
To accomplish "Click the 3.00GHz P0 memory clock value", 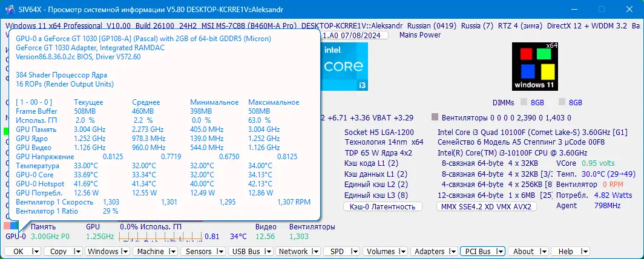I will (51, 237).
